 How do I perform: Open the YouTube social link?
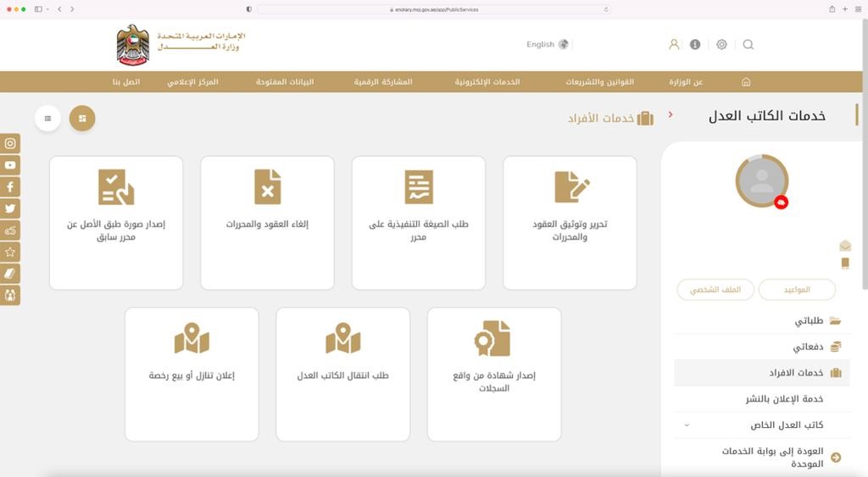(10, 166)
